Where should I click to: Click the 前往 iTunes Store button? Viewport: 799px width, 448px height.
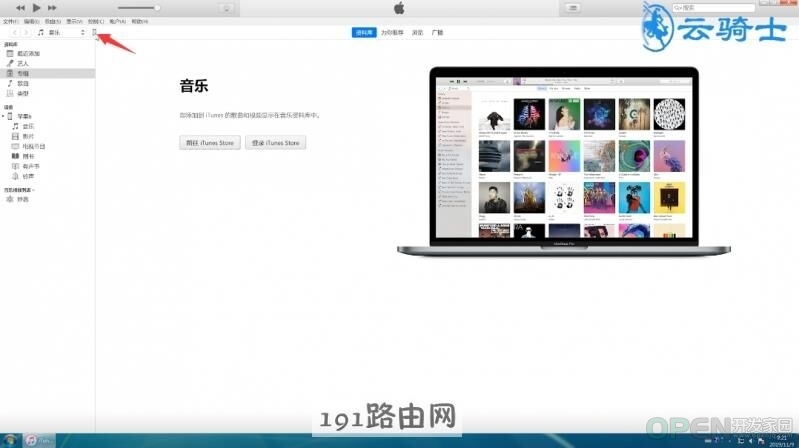coord(210,143)
